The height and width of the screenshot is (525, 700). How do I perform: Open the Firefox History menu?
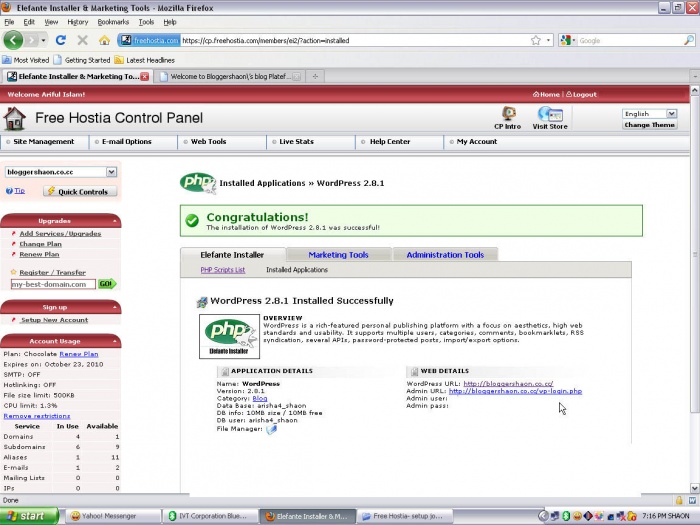pyautogui.click(x=78, y=22)
